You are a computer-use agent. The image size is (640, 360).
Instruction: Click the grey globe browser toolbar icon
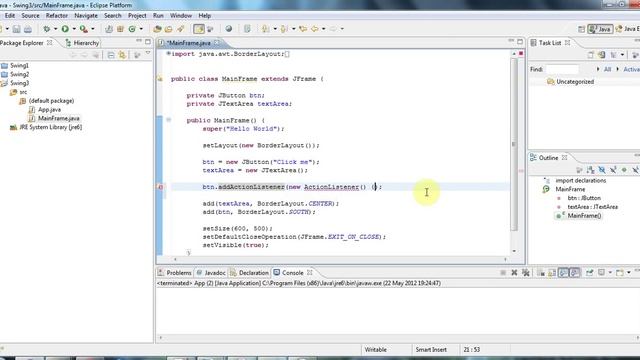point(229,29)
